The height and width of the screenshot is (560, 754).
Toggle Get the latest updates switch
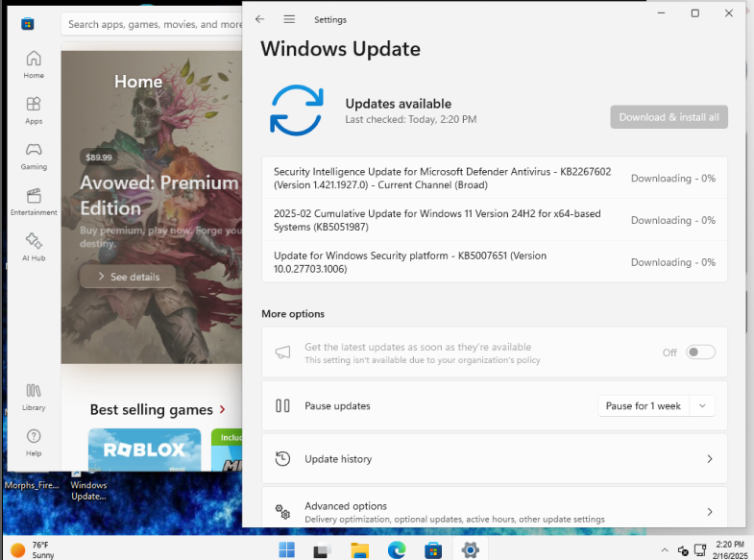700,353
